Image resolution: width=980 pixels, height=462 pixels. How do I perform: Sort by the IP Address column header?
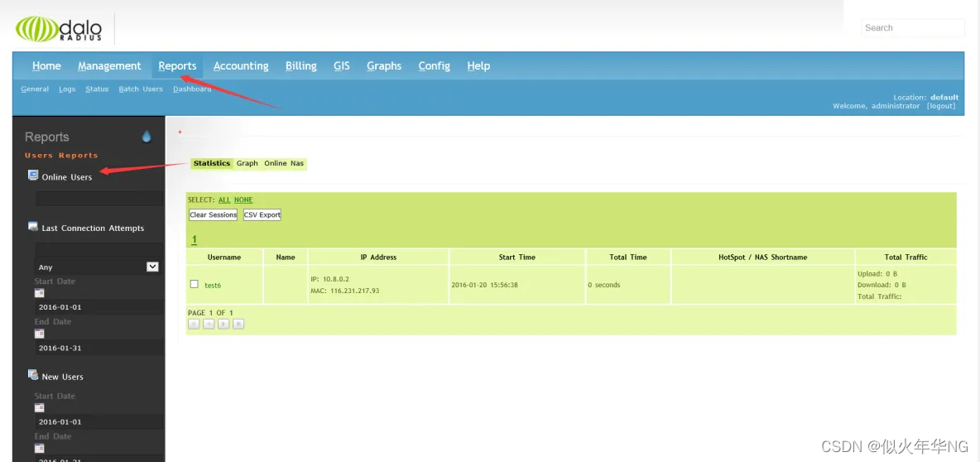(379, 257)
